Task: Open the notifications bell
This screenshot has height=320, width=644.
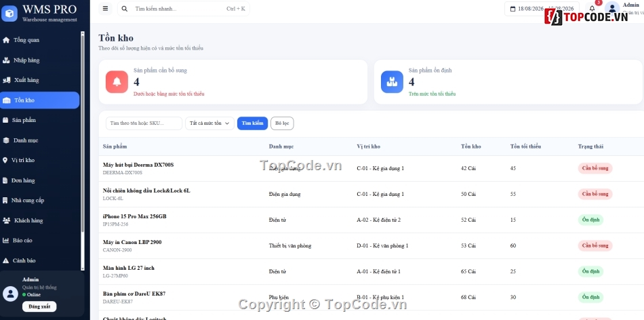Action: pyautogui.click(x=592, y=9)
